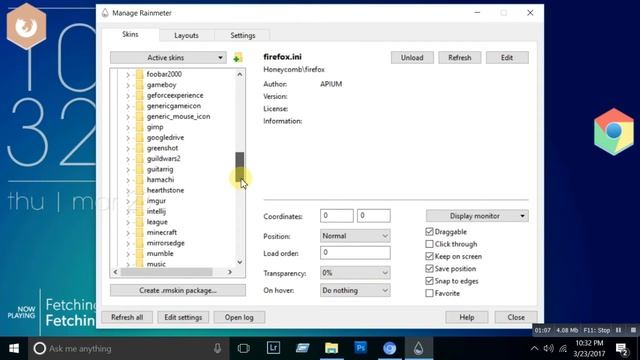Unload the firefox.ini skin
Screen dimensions: 640x360
tap(412, 58)
